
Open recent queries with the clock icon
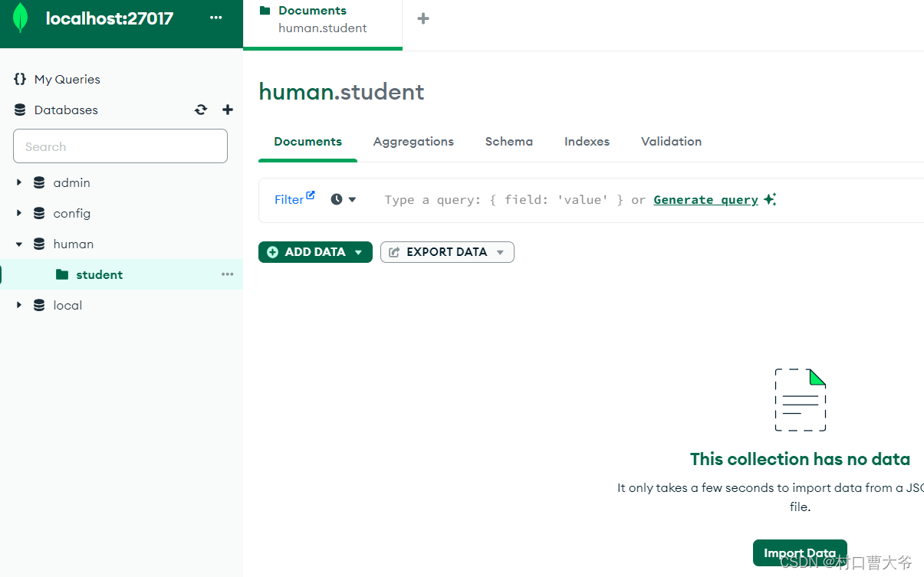(x=335, y=199)
